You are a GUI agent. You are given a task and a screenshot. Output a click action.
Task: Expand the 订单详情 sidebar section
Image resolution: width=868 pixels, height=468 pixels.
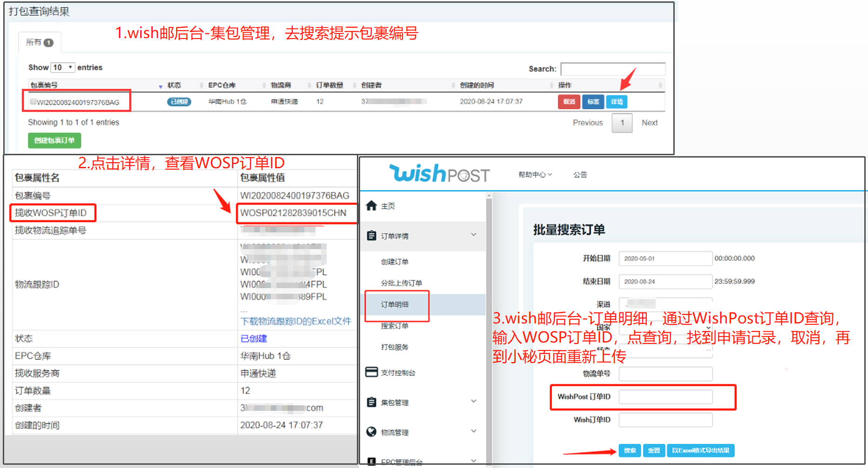point(473,235)
